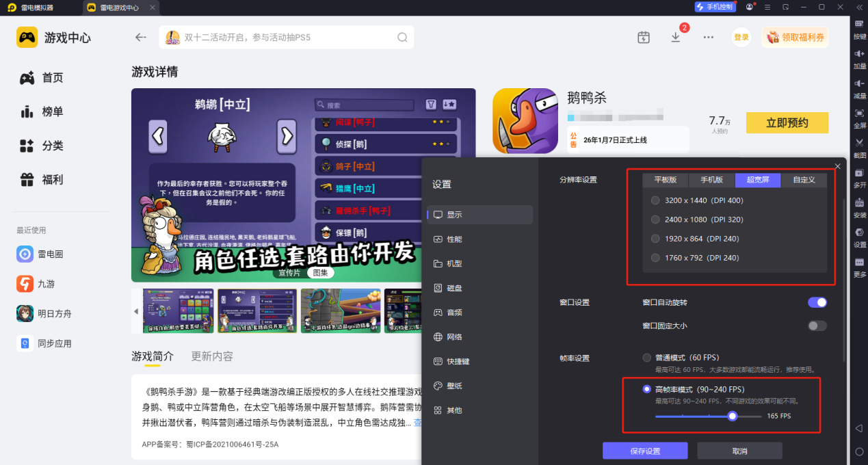
Task: Enable the 窗口固定大小 switch
Action: pos(817,325)
